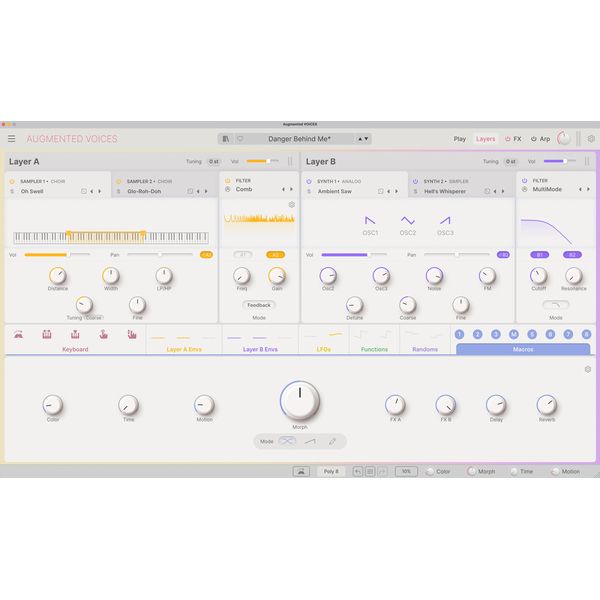The width and height of the screenshot is (600, 600).
Task: Click the 10% CPU meter button
Action: pos(406,471)
